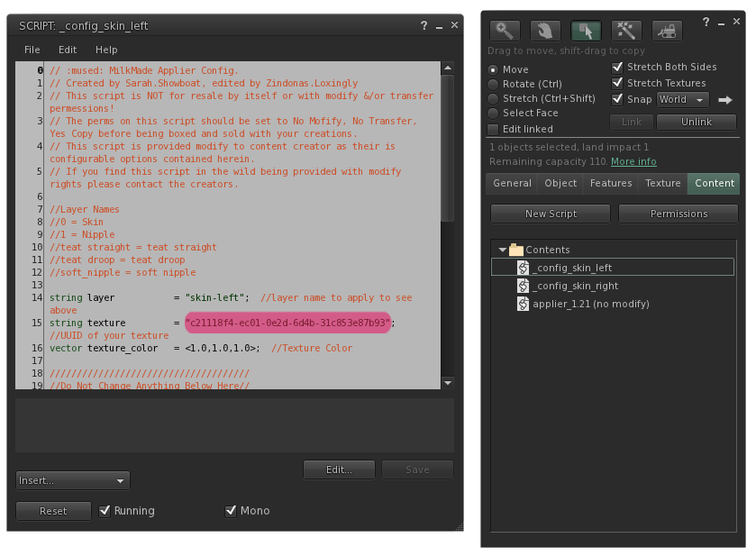Collapse the Contents folder tree
Screen dimensions: 756x556
(502, 250)
